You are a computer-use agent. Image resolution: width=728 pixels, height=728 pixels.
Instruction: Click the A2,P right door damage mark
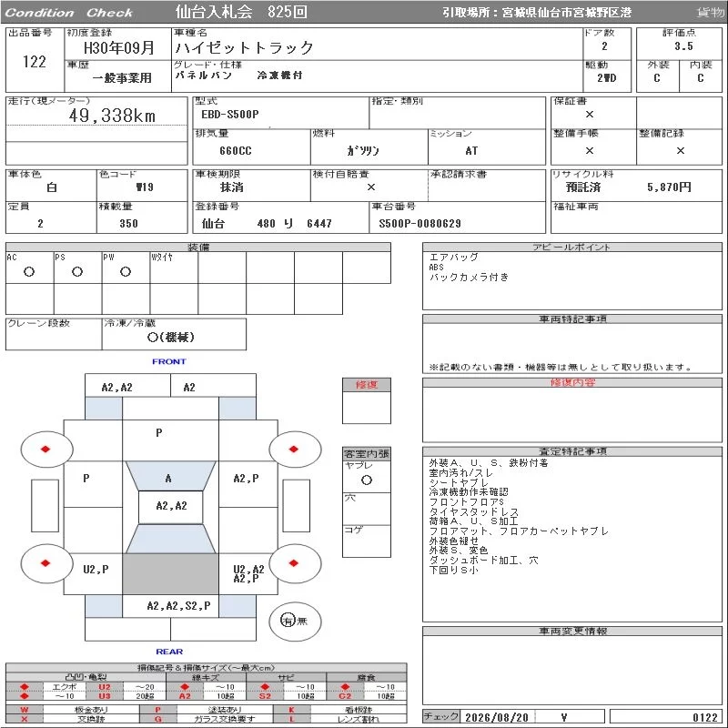[246, 479]
